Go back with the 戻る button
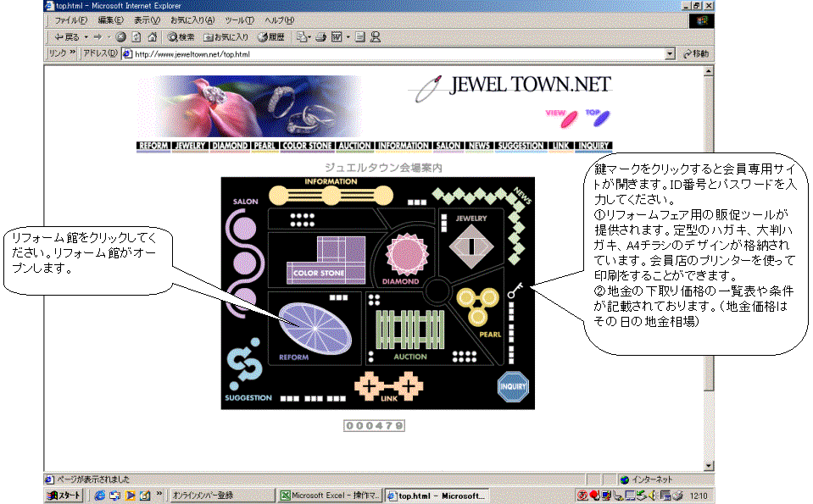Viewport: 813px width, 504px height. (67, 36)
